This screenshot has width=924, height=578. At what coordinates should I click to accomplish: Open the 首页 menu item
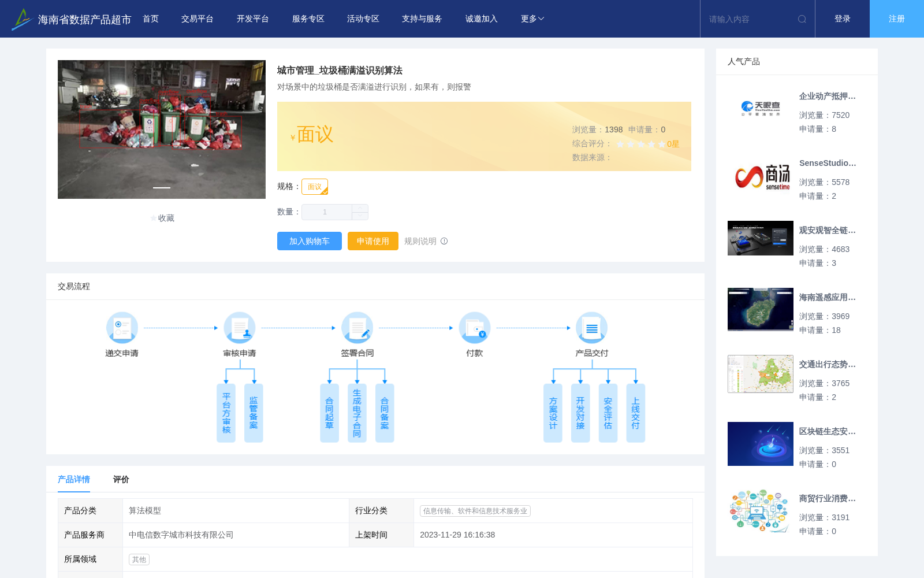pos(151,19)
